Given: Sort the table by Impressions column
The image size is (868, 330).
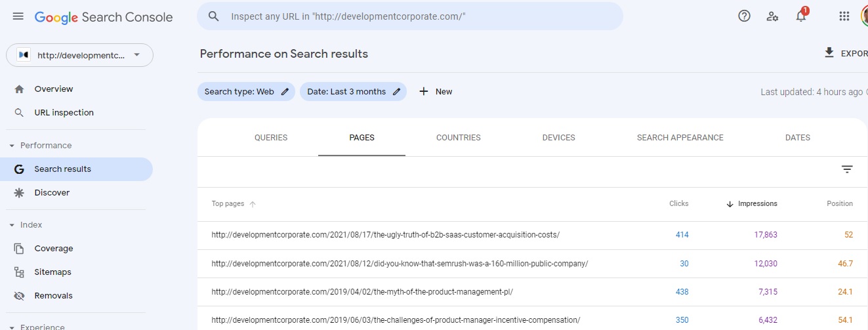Looking at the screenshot, I should click(x=757, y=204).
